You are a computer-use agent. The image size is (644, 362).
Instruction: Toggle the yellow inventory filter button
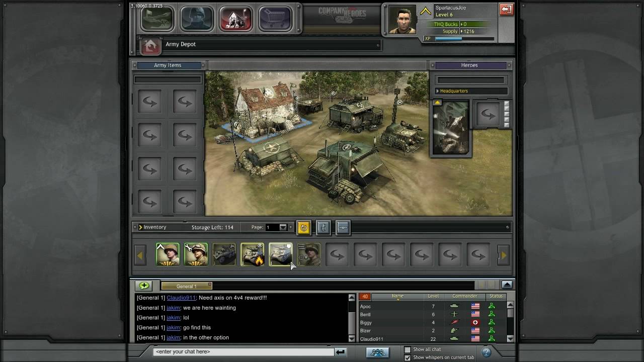pos(303,228)
